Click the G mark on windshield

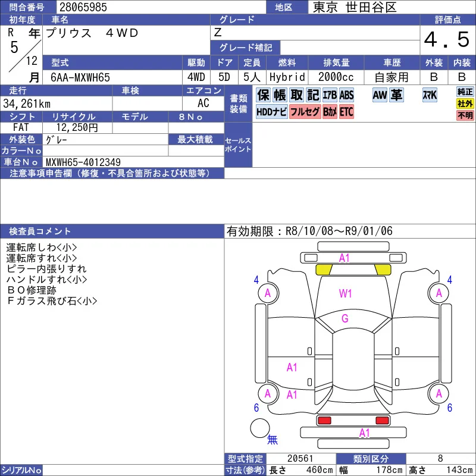click(345, 318)
